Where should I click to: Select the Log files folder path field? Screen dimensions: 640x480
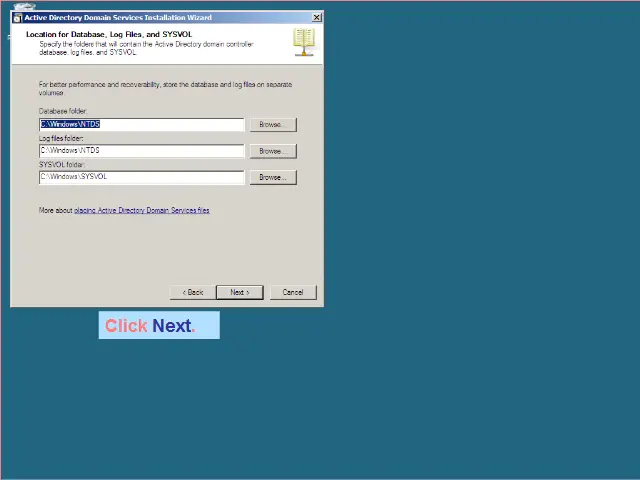142,151
